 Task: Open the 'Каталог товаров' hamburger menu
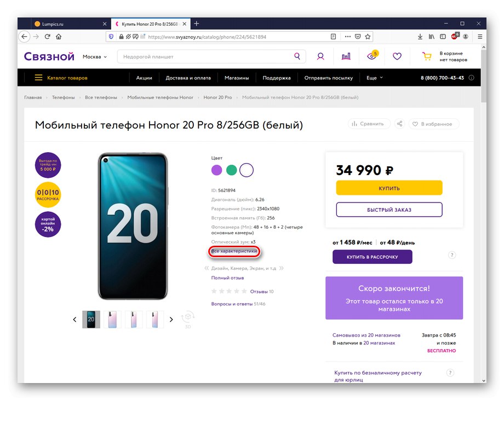pos(61,78)
